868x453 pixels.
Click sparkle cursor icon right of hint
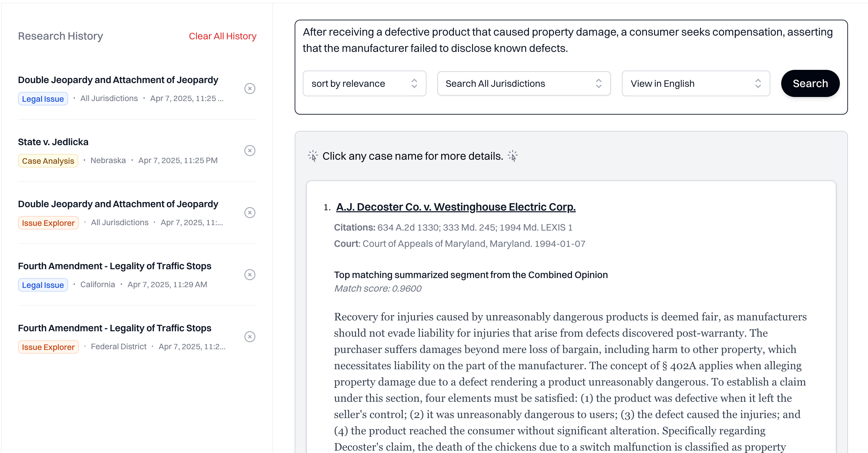(x=513, y=156)
